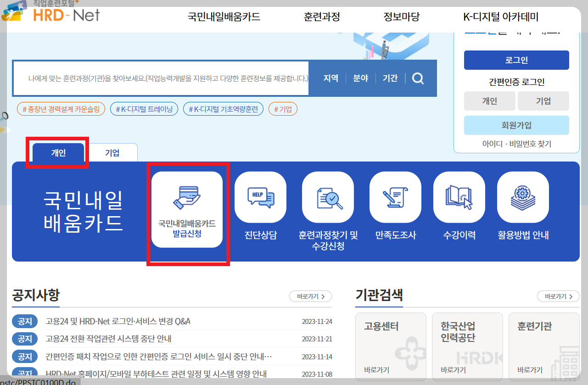Open 국민내일배움카드 top menu
This screenshot has height=385, width=588.
coord(224,17)
